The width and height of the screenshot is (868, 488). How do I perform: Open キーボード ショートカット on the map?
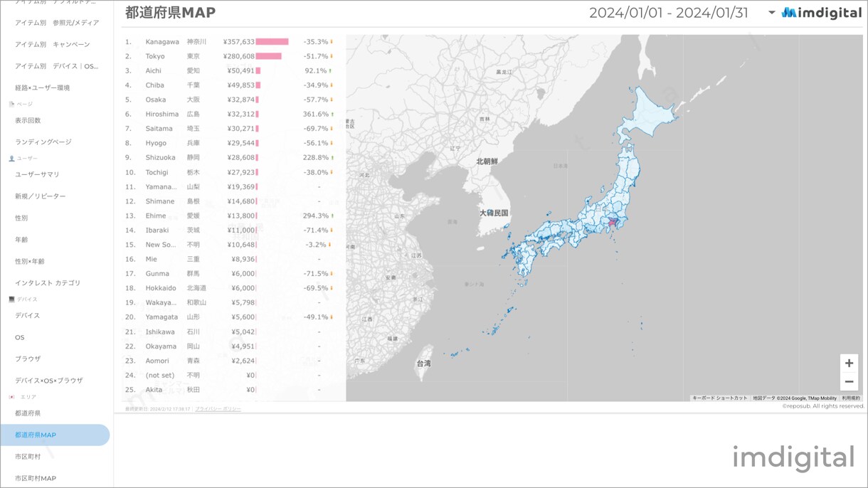(x=720, y=398)
